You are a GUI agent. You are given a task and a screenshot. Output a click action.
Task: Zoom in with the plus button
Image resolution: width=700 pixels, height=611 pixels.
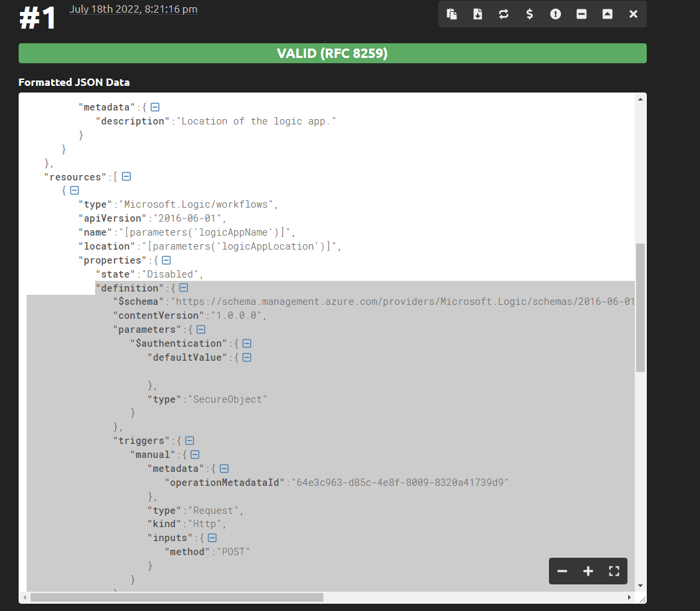coord(588,571)
